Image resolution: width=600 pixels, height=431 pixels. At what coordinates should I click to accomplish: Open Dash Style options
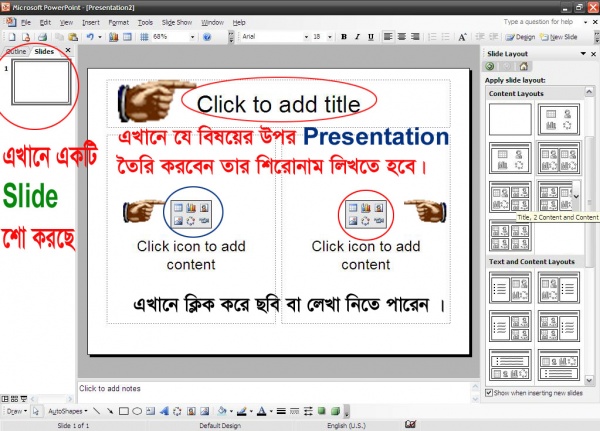[x=295, y=411]
